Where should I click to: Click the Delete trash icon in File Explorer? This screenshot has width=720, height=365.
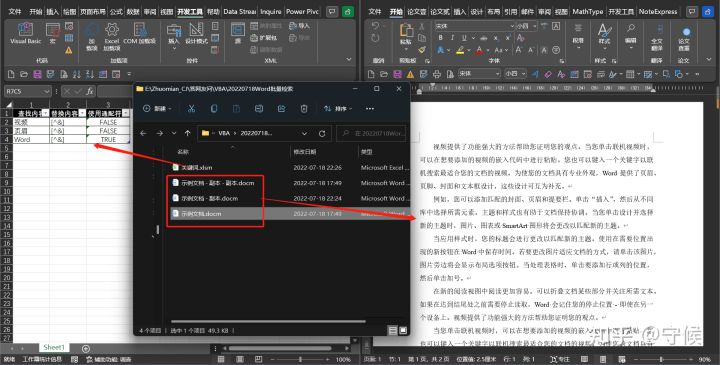point(304,109)
